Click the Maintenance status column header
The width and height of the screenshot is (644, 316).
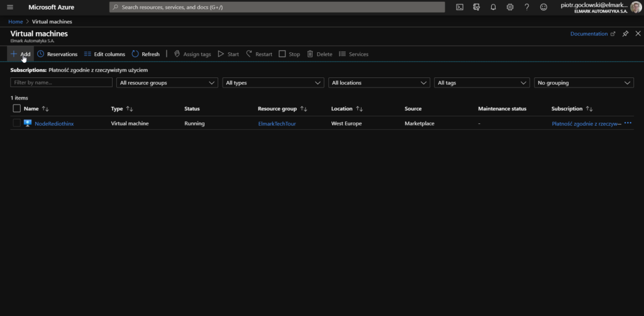click(x=502, y=109)
